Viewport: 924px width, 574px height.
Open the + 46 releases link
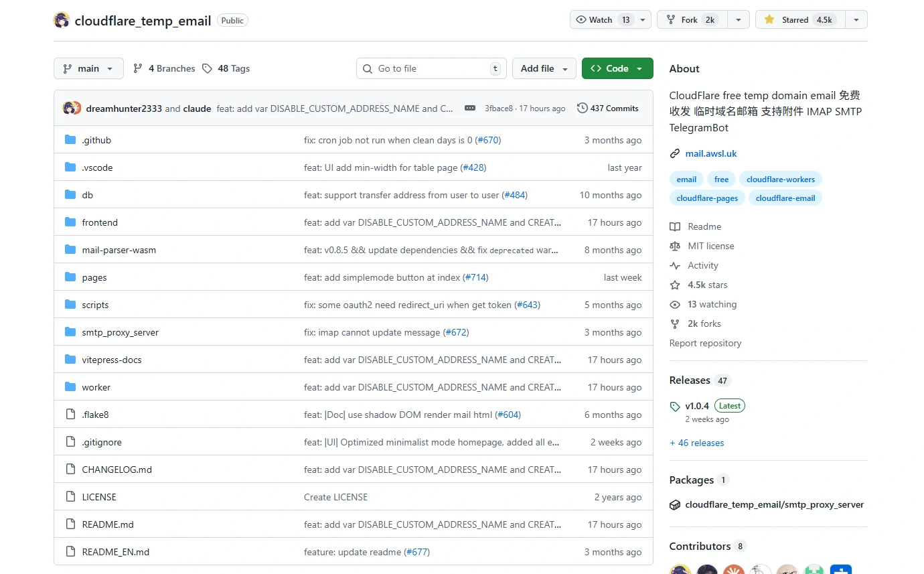click(697, 443)
